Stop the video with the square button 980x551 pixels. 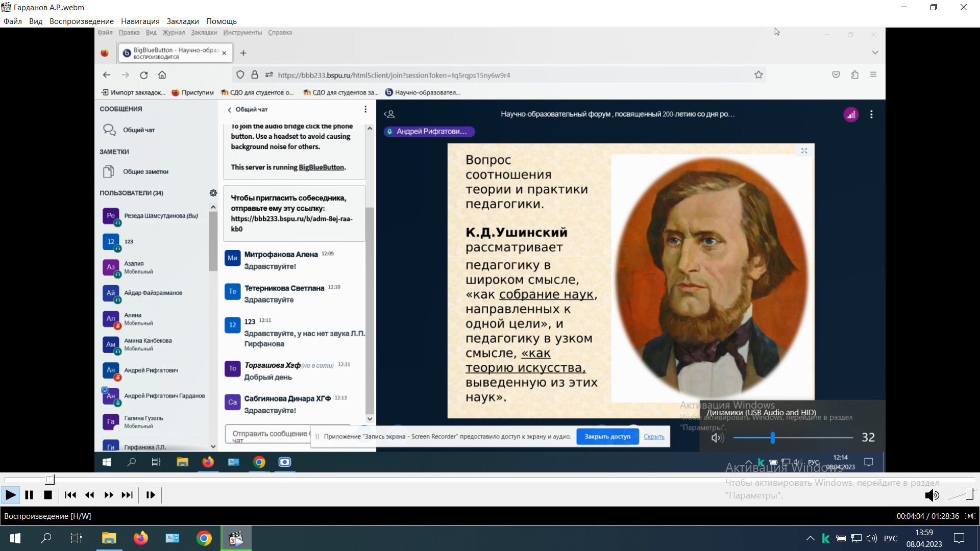pos(48,495)
